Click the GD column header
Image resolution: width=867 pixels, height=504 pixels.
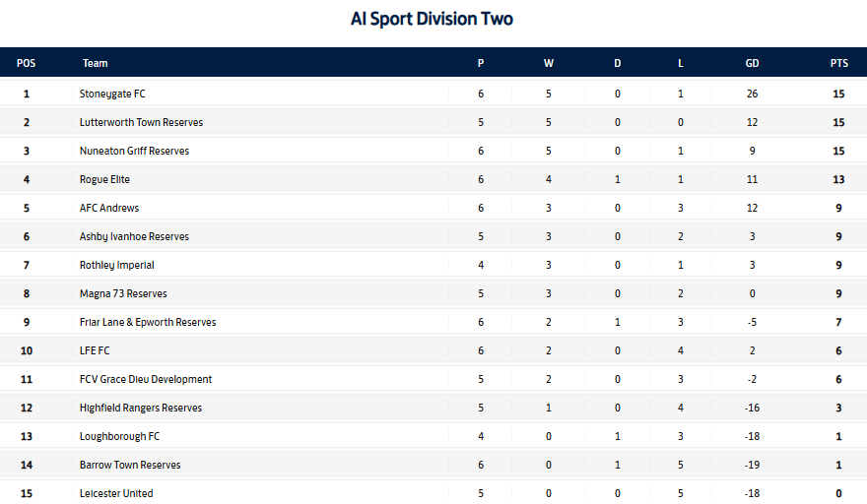[x=752, y=63]
